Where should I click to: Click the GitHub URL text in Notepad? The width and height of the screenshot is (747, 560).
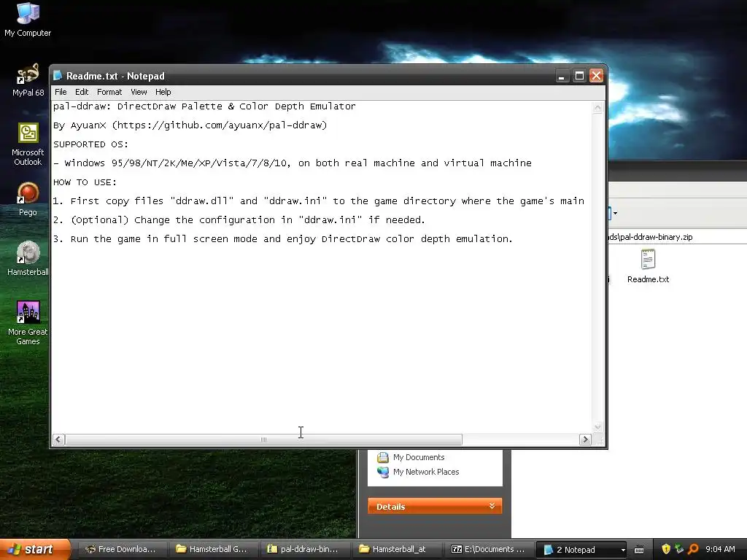[x=220, y=125]
